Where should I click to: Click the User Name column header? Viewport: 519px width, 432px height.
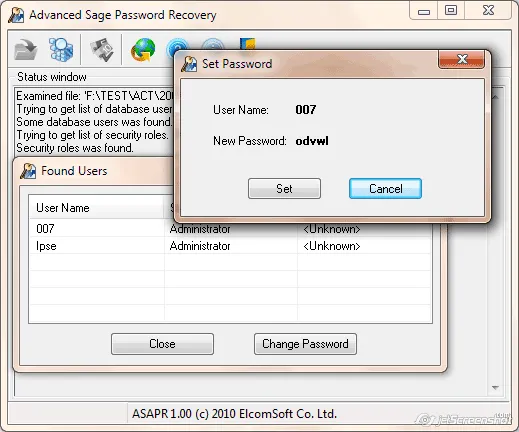[97, 208]
